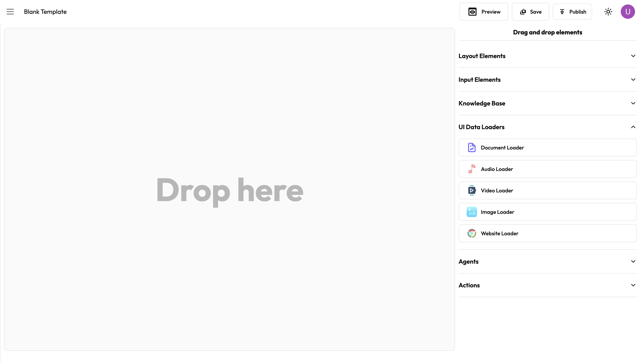Click the Audio Loader music note icon
This screenshot has width=644, height=362.
point(472,169)
